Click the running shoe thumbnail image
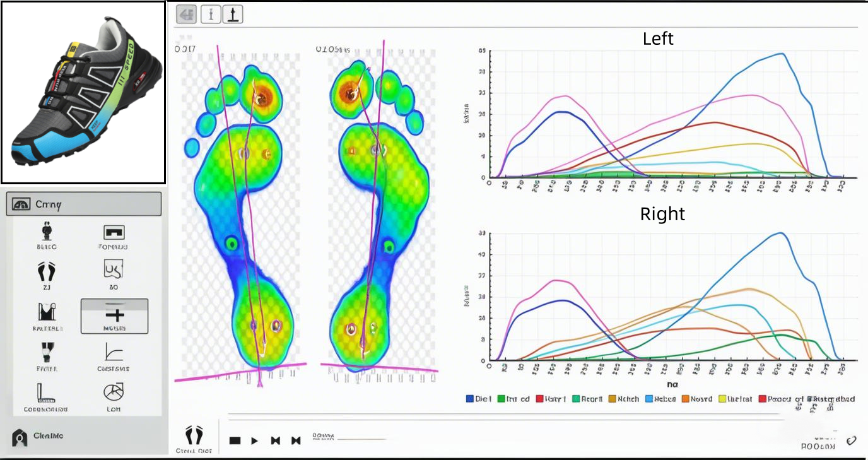This screenshot has width=868, height=460. [x=83, y=92]
